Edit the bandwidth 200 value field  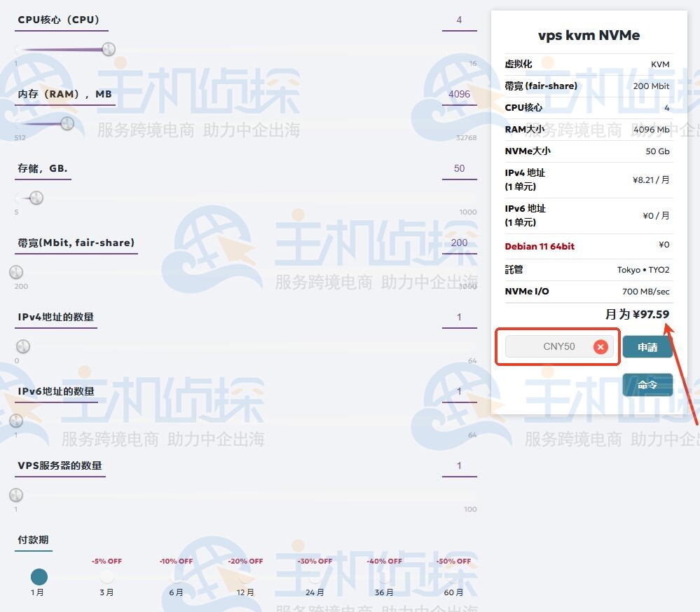(x=459, y=243)
